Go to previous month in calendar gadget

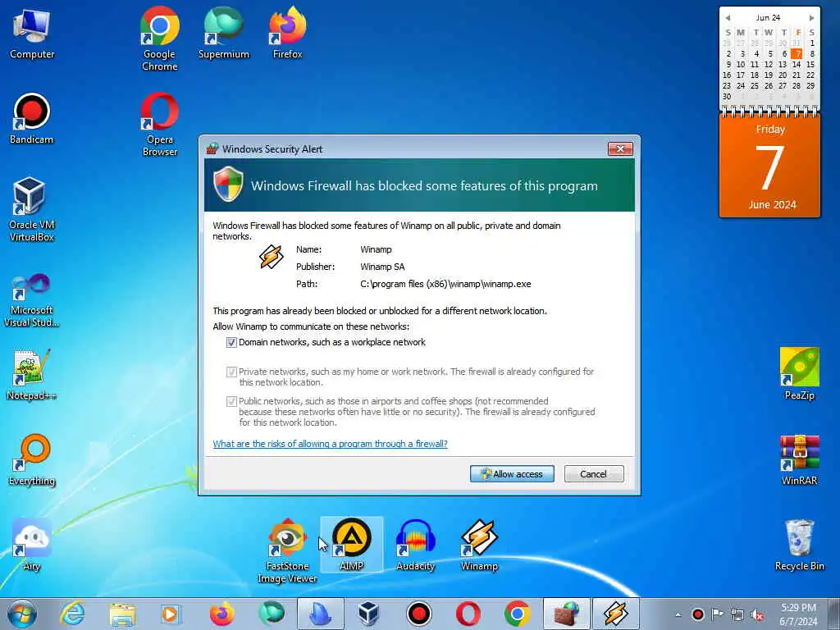point(728,18)
